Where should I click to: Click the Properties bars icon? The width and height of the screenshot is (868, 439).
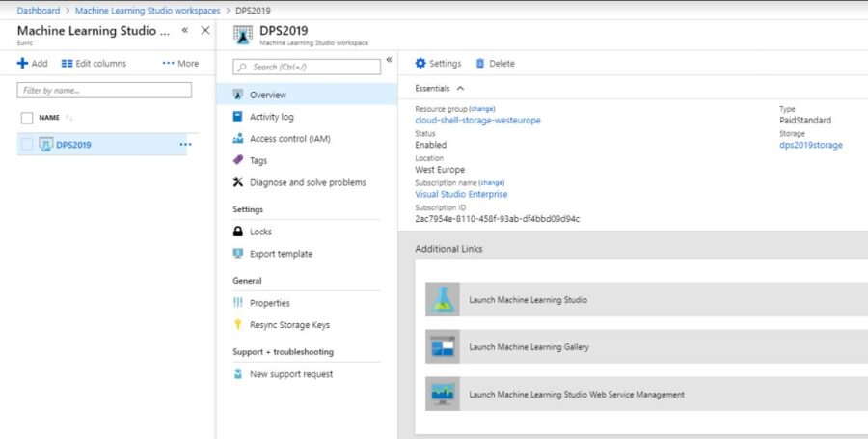[x=238, y=302]
